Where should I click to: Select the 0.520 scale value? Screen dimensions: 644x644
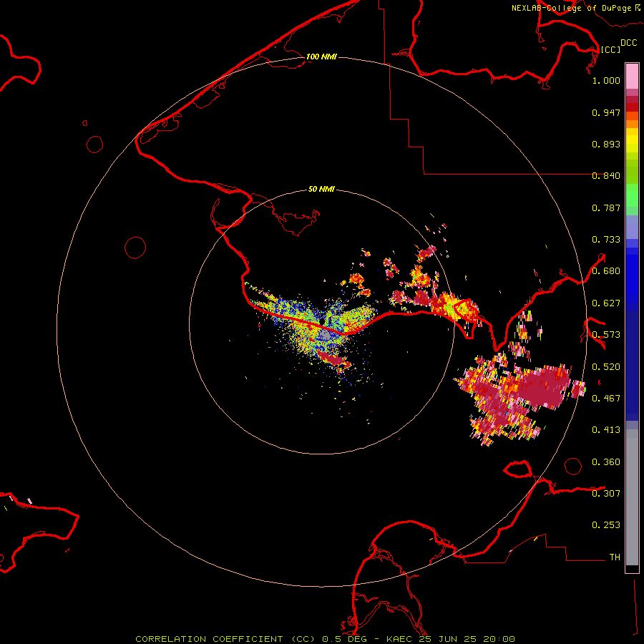[606, 367]
